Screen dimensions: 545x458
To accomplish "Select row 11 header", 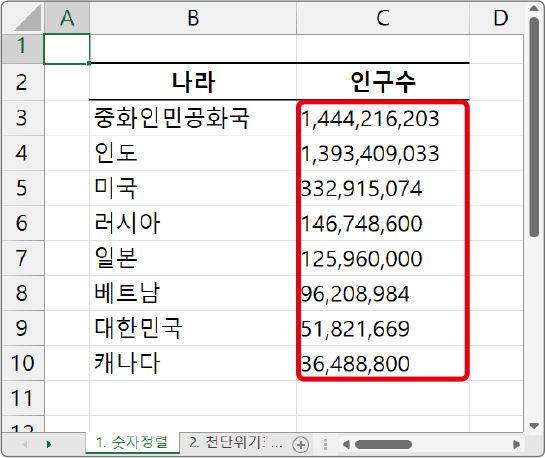I will pyautogui.click(x=23, y=398).
